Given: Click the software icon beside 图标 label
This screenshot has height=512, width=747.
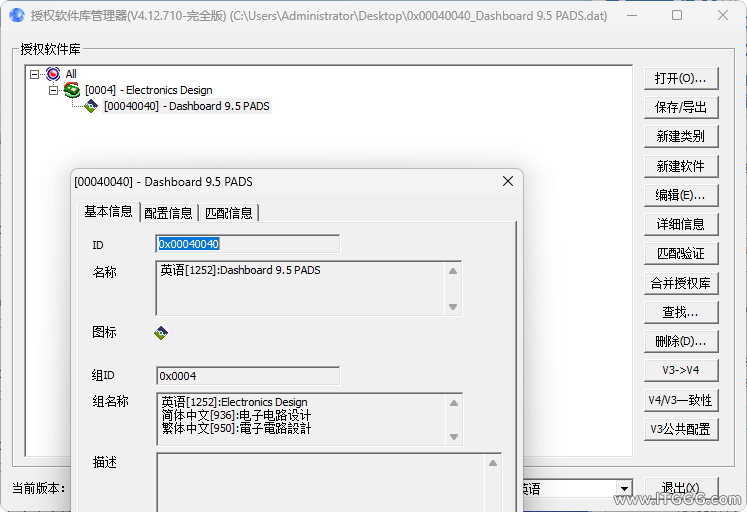Looking at the screenshot, I should (x=161, y=333).
